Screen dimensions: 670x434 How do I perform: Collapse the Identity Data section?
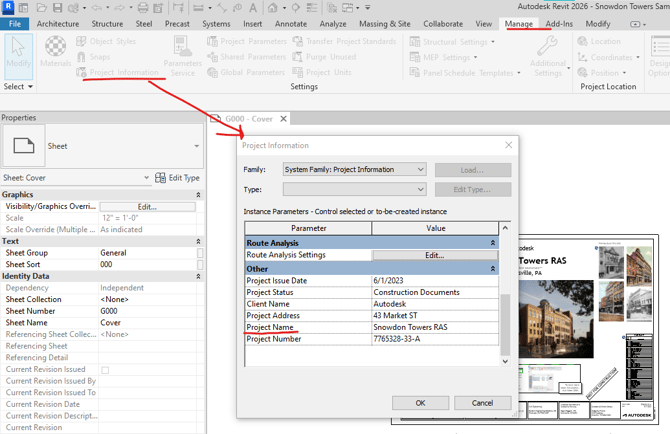(x=198, y=276)
